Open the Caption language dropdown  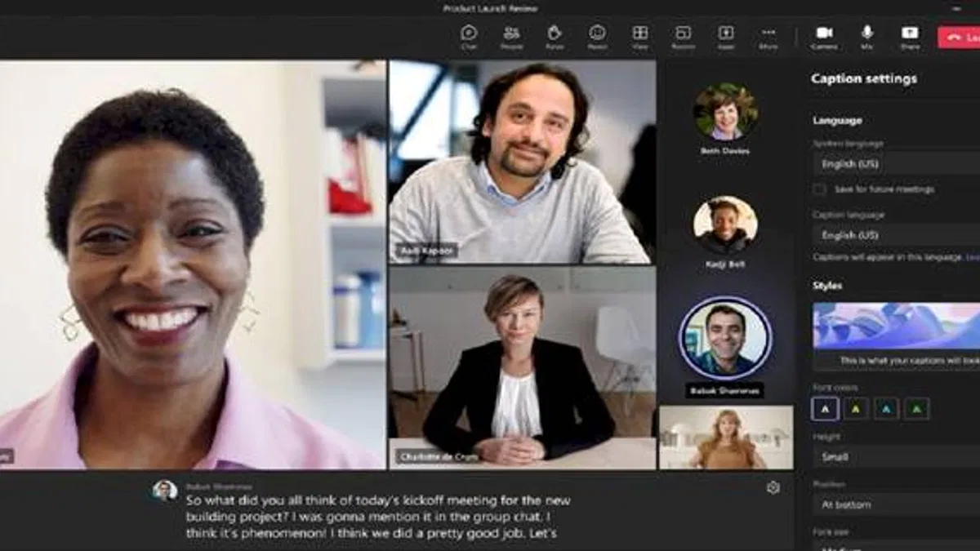point(897,235)
